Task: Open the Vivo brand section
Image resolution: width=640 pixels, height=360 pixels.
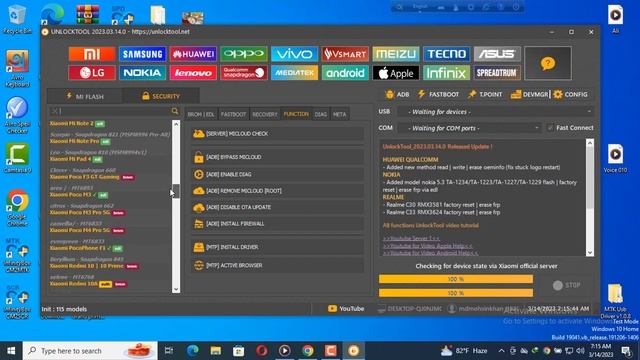Action: pyautogui.click(x=294, y=54)
